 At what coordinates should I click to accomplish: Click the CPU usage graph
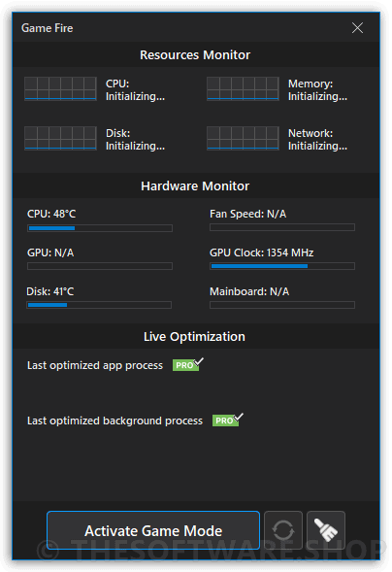coord(60,88)
